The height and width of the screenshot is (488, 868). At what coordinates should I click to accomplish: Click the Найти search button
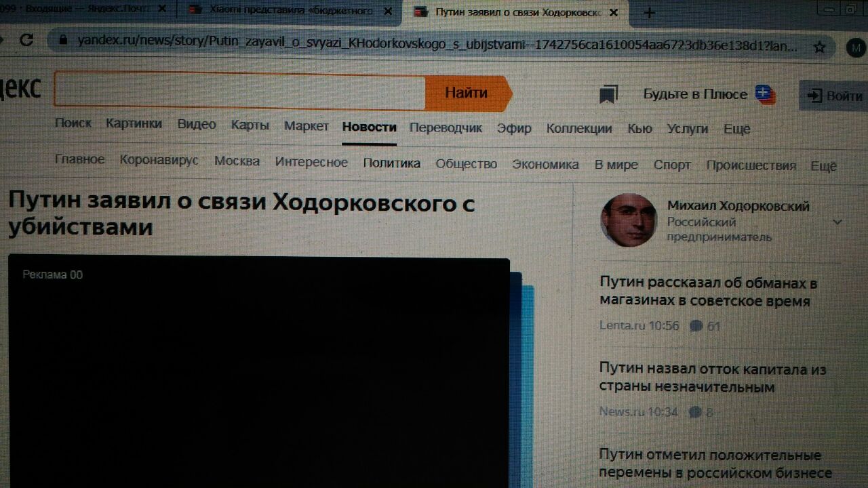467,93
